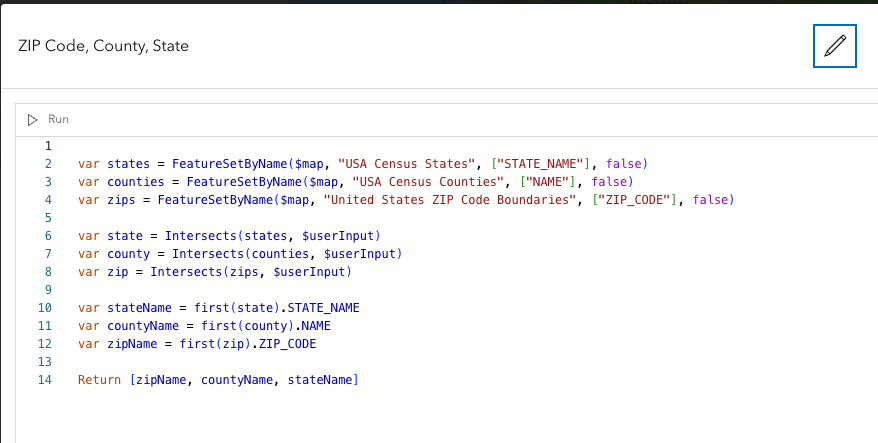Click $userInput on line 8
The width and height of the screenshot is (878, 443).
pyautogui.click(x=309, y=272)
